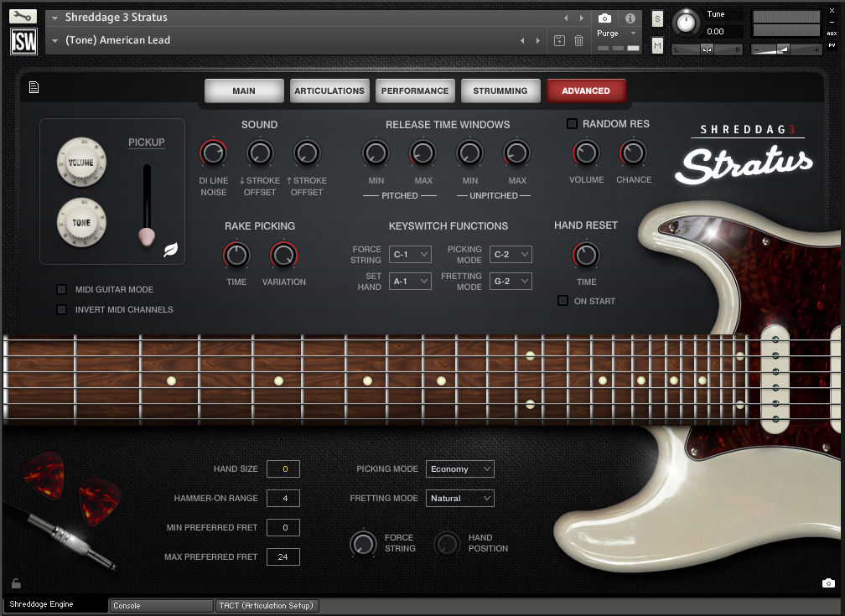This screenshot has height=616, width=845.
Task: Open Force String keyswitch C-1 dropdown
Action: (x=410, y=254)
